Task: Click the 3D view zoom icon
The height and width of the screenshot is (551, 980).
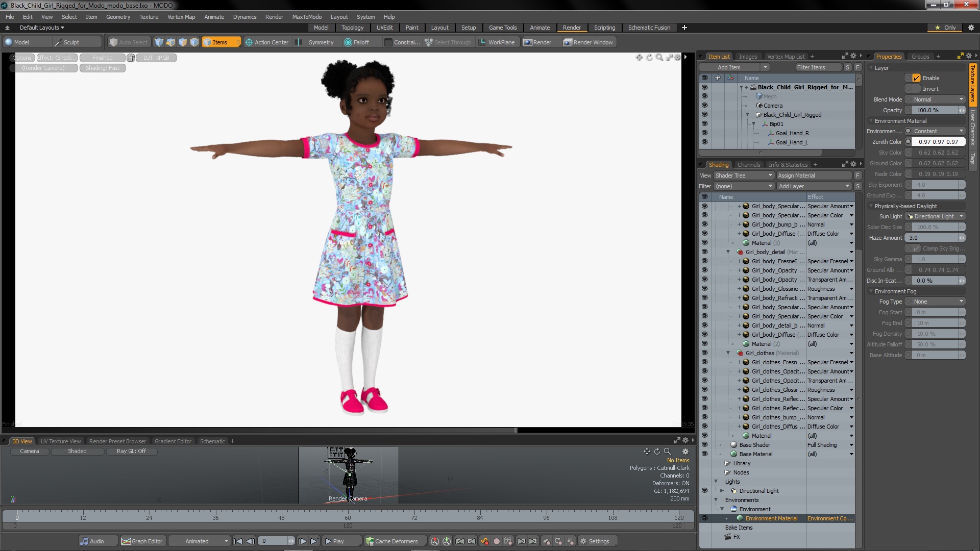Action: [667, 452]
